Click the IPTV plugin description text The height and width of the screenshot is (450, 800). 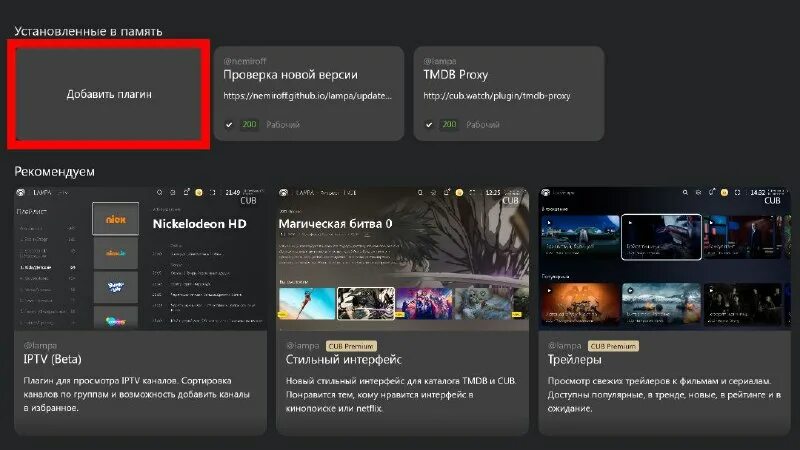pyautogui.click(x=137, y=394)
